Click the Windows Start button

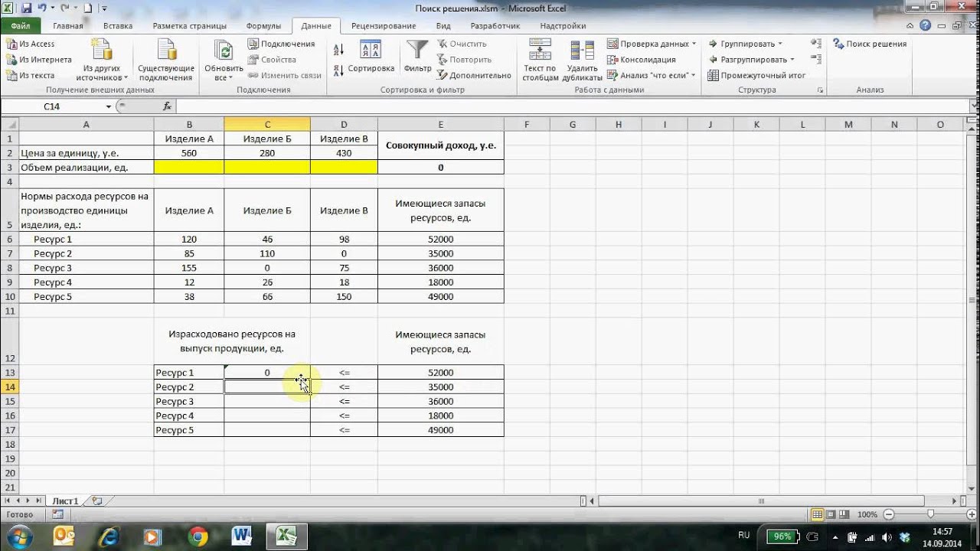(20, 536)
